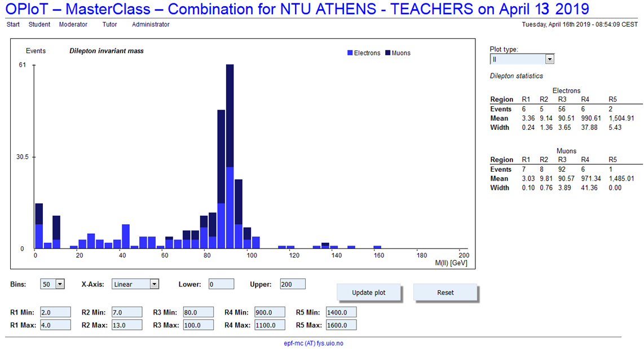Click the Muons legend color swatch
The width and height of the screenshot is (644, 349).
pyautogui.click(x=388, y=53)
